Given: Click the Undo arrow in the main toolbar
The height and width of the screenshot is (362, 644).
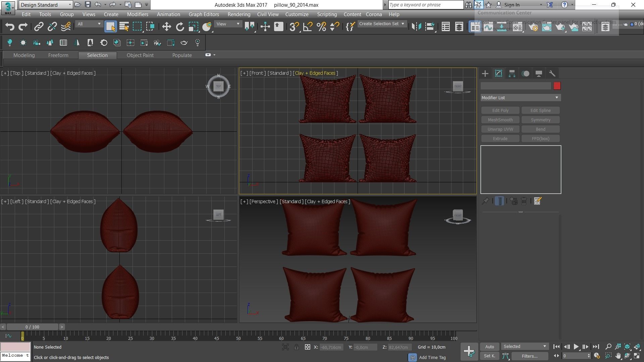Looking at the screenshot, I should (x=10, y=27).
